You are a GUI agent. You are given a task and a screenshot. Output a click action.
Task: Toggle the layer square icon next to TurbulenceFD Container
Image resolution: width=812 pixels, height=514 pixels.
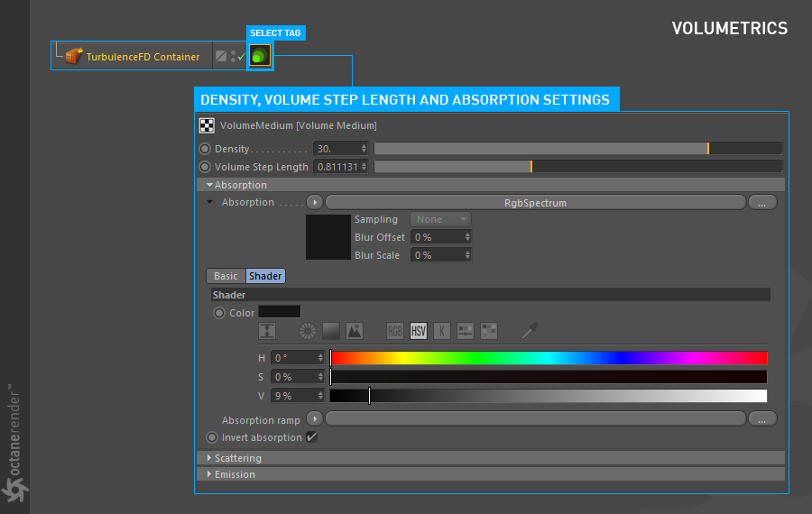click(x=221, y=56)
